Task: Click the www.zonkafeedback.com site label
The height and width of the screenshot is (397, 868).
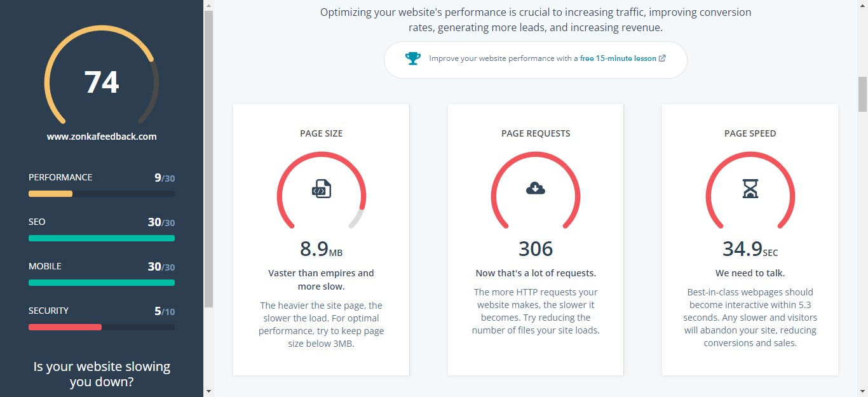Action: tap(102, 137)
